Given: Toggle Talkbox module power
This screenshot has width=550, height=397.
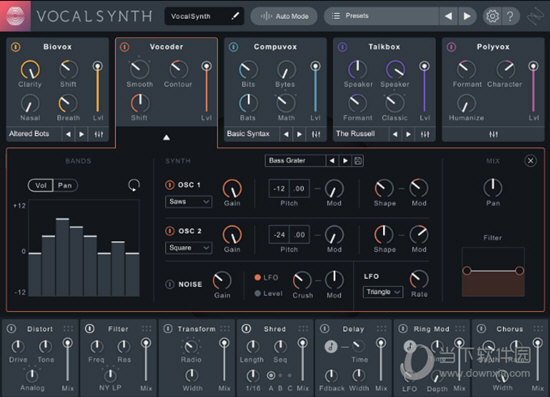Looking at the screenshot, I should pos(342,47).
